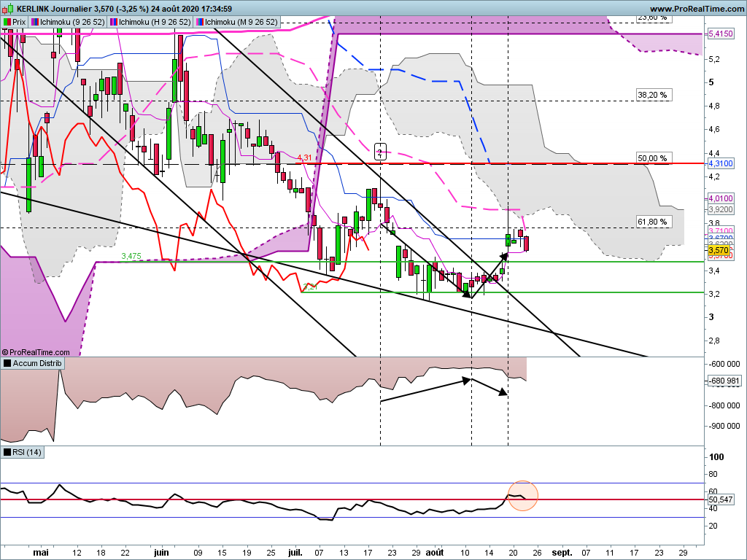Click the -680 981 Accum Distrib value label
Viewport: 747px width, 560px height.
coord(724,381)
